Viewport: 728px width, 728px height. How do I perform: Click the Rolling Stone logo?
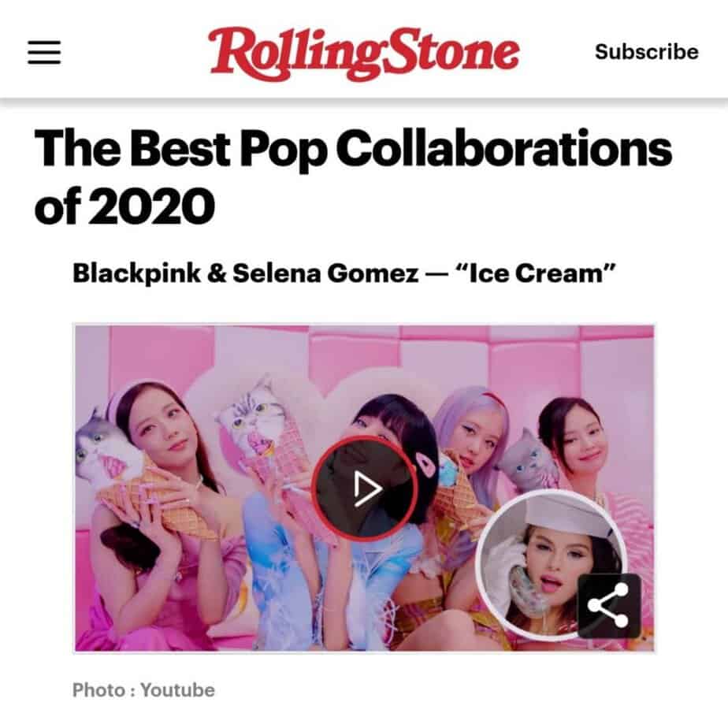(363, 53)
